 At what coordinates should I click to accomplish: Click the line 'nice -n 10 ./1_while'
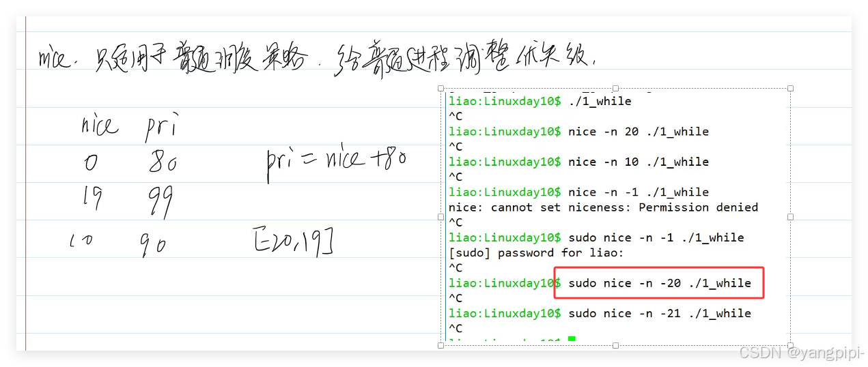[638, 162]
